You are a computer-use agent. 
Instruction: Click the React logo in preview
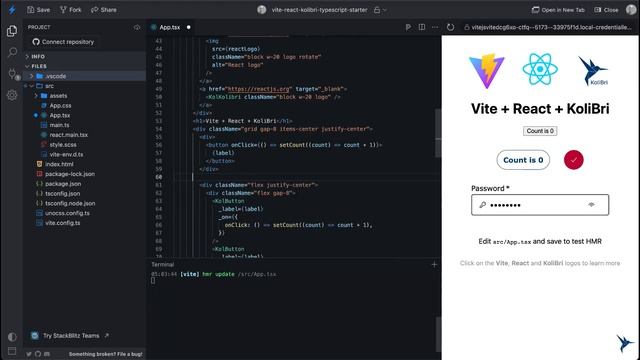(x=540, y=69)
